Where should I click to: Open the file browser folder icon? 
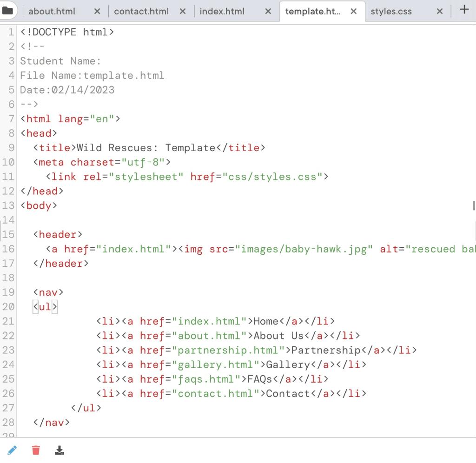[x=7, y=11]
